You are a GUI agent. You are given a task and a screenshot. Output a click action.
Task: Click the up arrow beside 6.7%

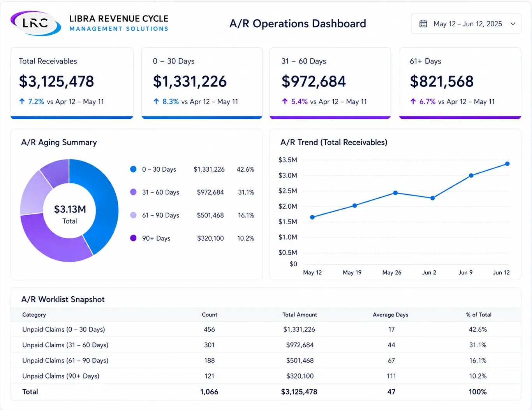pyautogui.click(x=413, y=102)
